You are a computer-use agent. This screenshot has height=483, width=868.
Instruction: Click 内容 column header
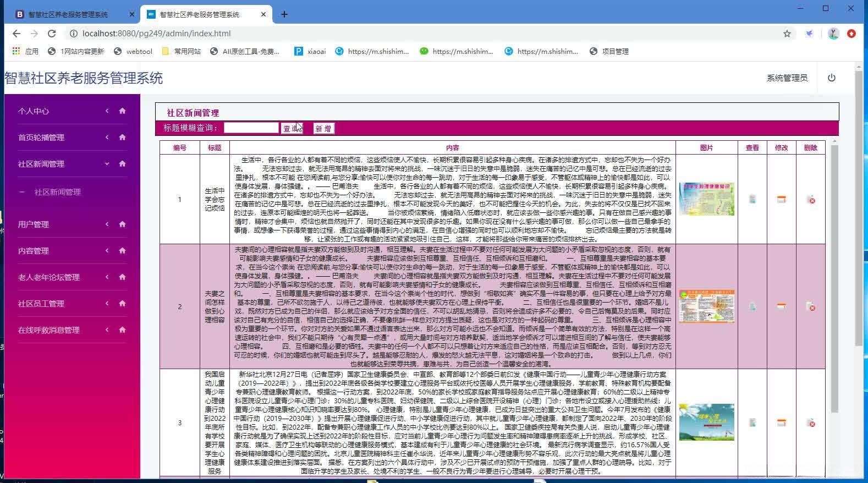(x=453, y=147)
